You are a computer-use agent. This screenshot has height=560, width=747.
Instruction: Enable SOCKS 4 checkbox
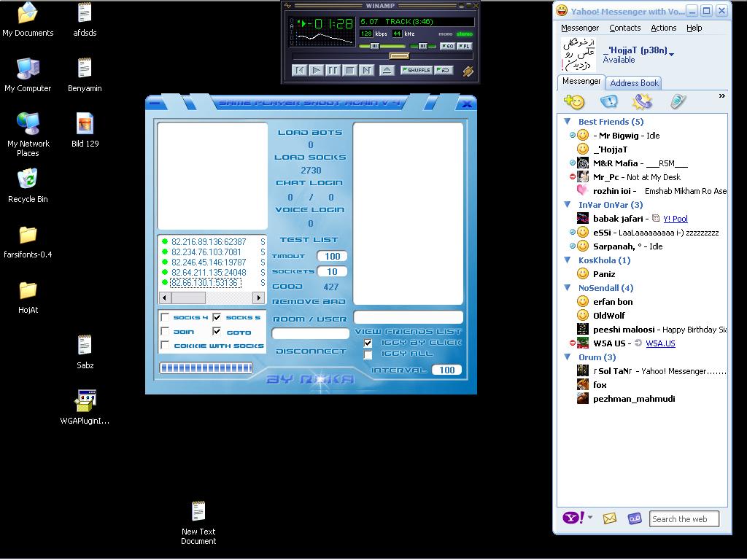165,317
